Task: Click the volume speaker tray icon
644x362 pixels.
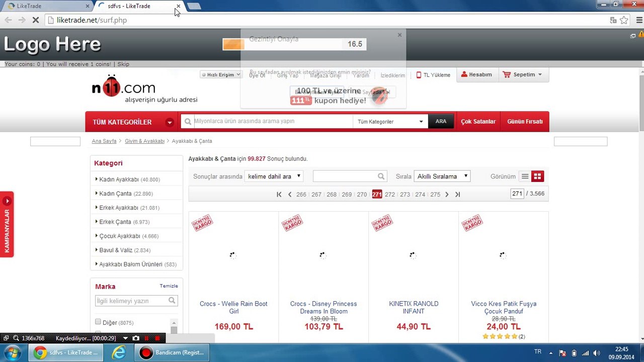Action: (x=597, y=353)
